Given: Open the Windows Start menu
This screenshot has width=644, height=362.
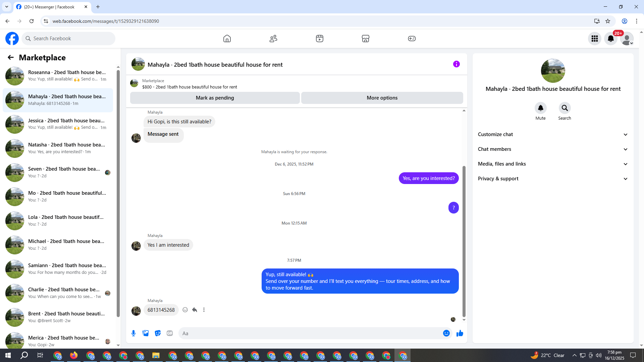Looking at the screenshot, I should 8,355.
